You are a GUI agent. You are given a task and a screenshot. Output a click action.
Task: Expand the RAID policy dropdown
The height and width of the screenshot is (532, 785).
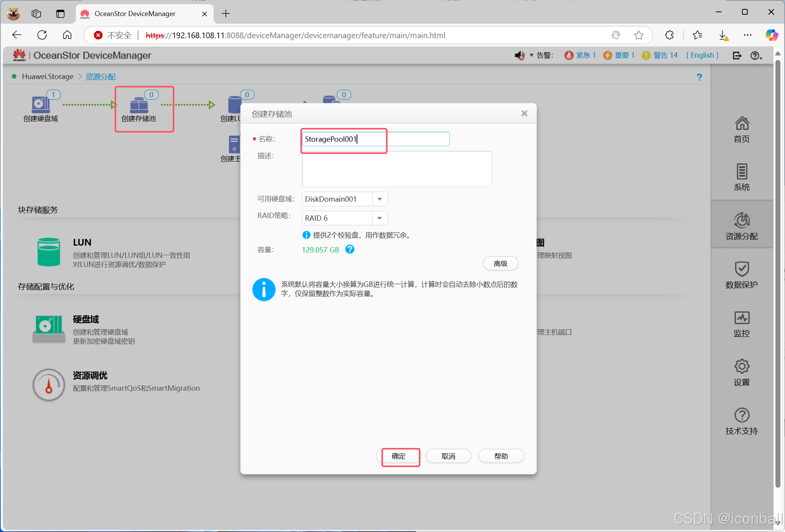pyautogui.click(x=380, y=218)
